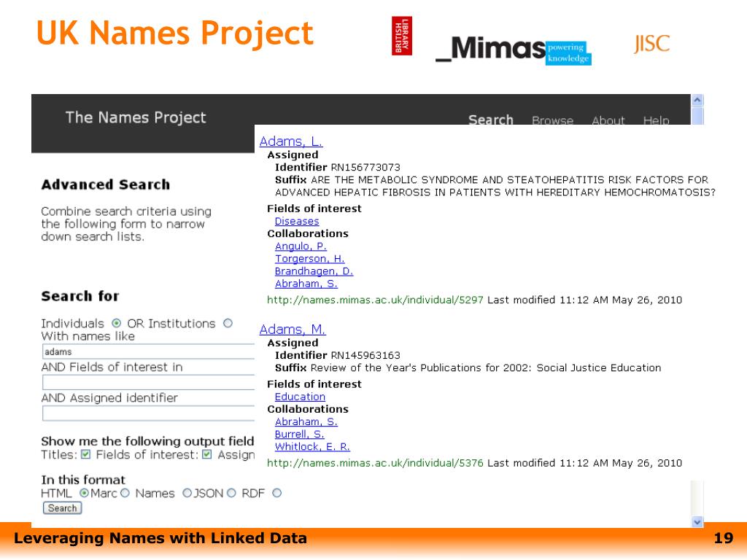The image size is (747, 560).
Task: Open the Adams, L. record link
Action: click(x=291, y=141)
